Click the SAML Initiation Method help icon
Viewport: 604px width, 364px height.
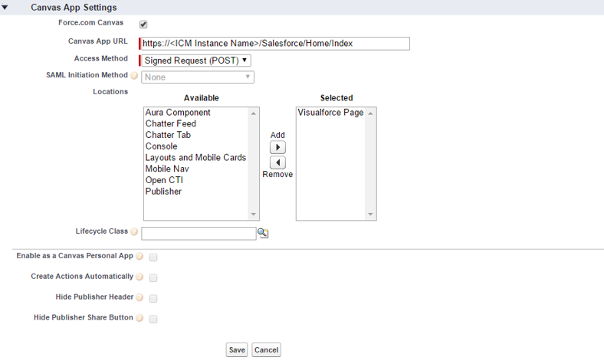134,76
